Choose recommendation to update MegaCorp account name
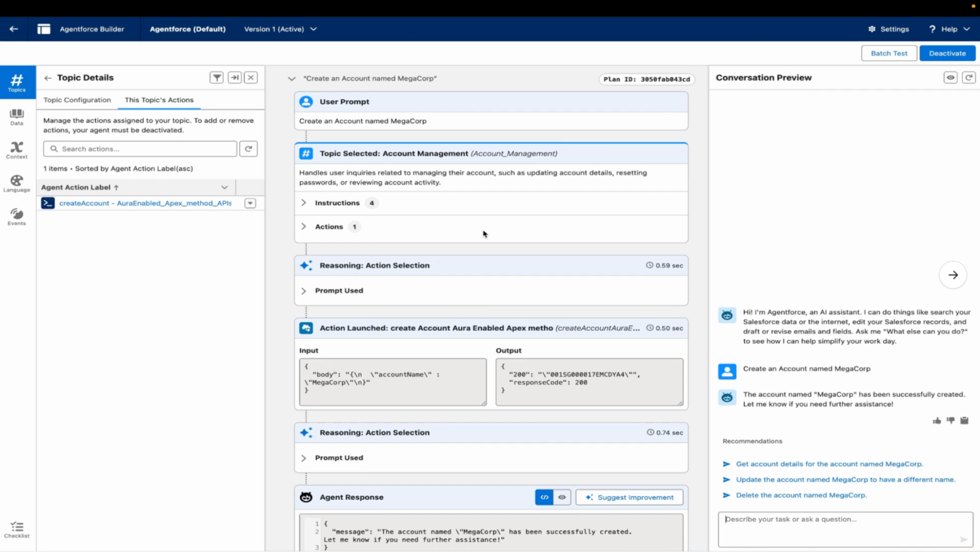The image size is (980, 552). (x=845, y=480)
